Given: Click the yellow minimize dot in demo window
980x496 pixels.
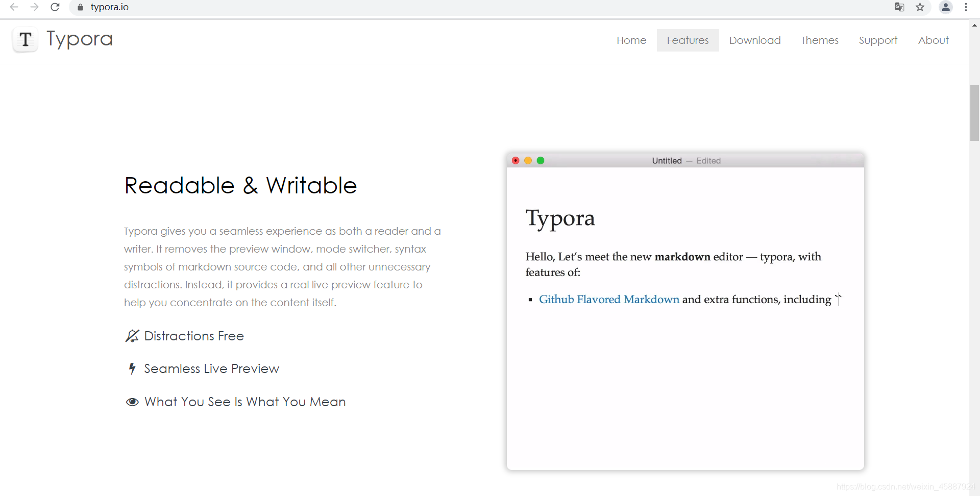Looking at the screenshot, I should (x=528, y=161).
